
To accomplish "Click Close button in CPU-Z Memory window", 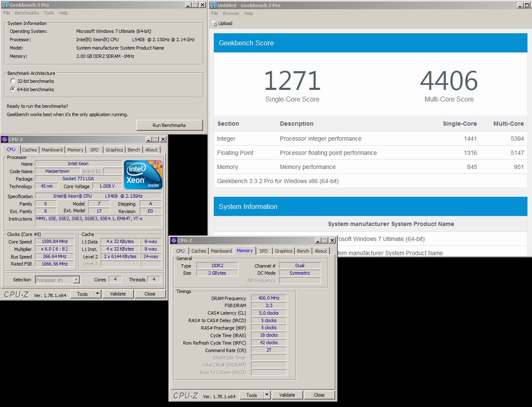I will (x=319, y=395).
